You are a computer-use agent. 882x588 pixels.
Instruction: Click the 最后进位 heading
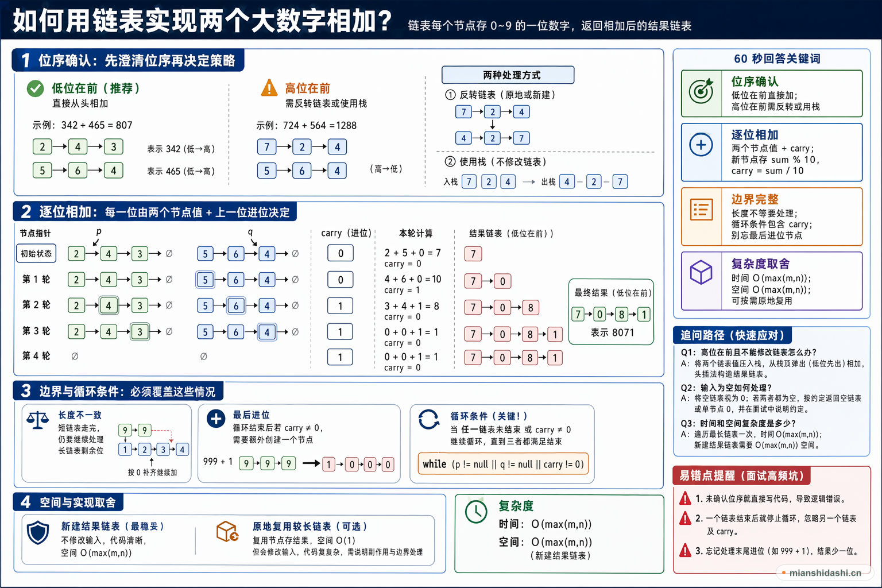click(x=251, y=415)
